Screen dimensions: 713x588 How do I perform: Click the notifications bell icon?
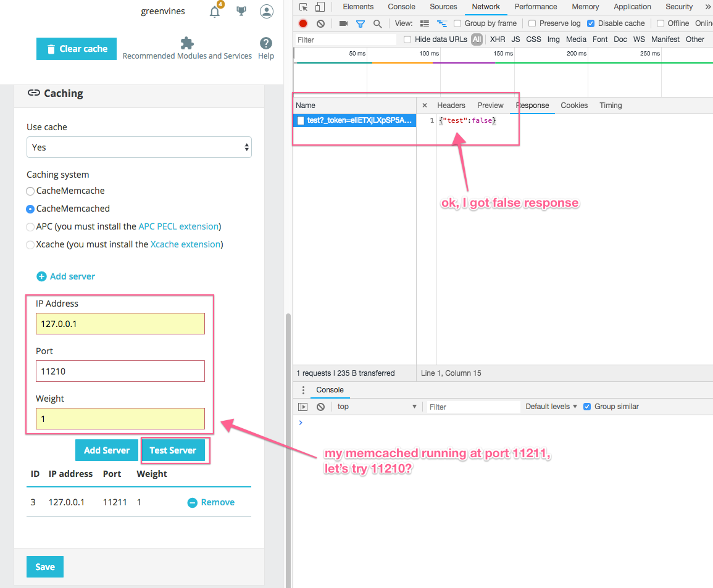(215, 12)
